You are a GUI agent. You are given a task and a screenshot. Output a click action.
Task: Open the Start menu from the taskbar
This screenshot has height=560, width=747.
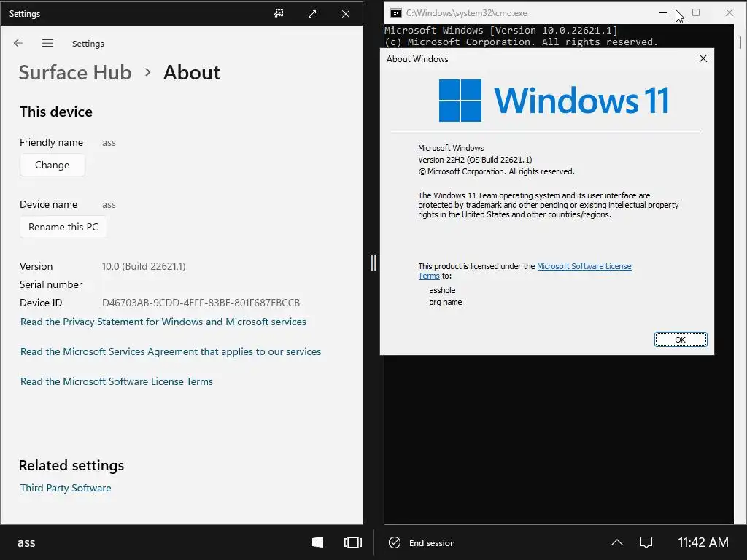click(318, 542)
